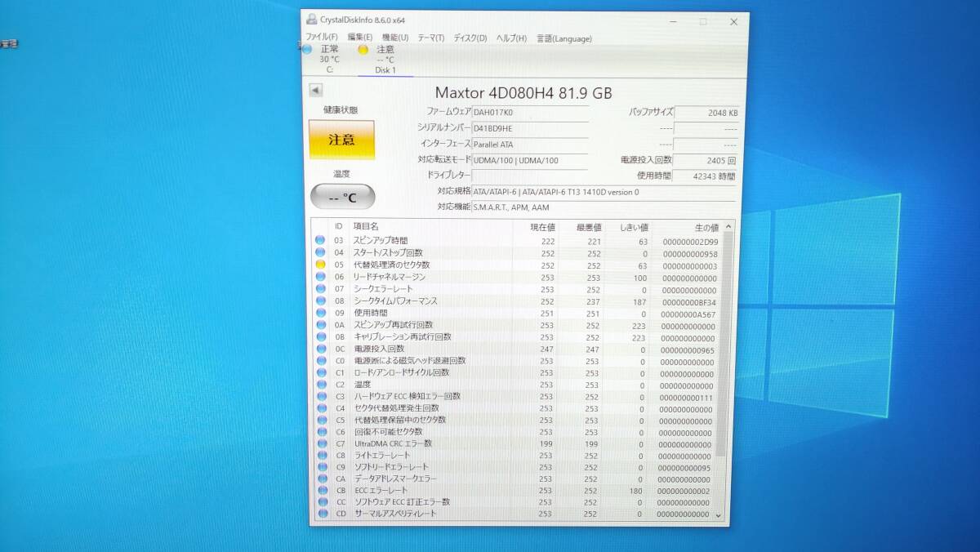Viewport: 980px width, 552px height.
Task: Click the status icon for ID C4 row
Action: click(320, 408)
